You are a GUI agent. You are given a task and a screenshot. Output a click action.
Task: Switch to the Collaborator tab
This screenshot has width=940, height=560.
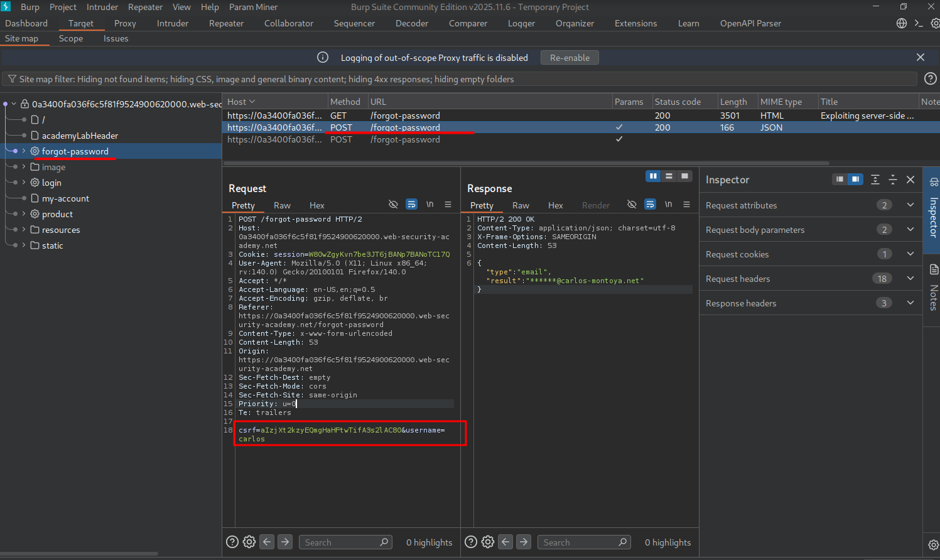point(289,23)
